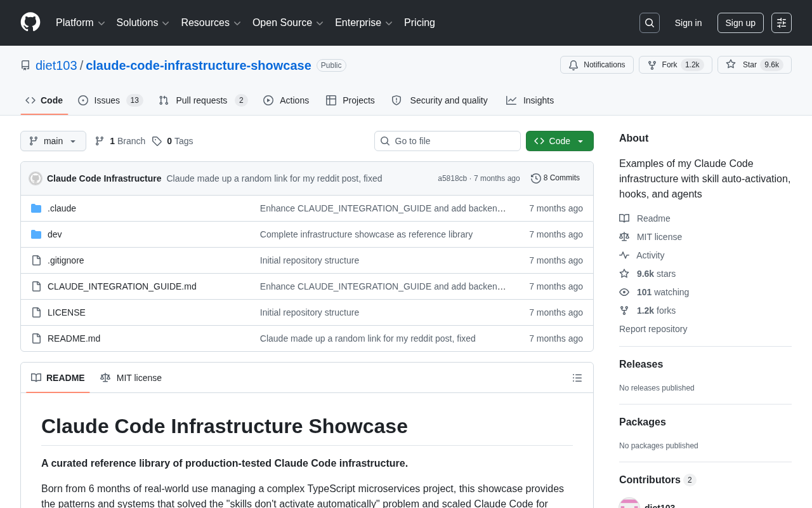Open the 8 Commits history link
Image resolution: width=812 pixels, height=508 pixels.
point(555,178)
